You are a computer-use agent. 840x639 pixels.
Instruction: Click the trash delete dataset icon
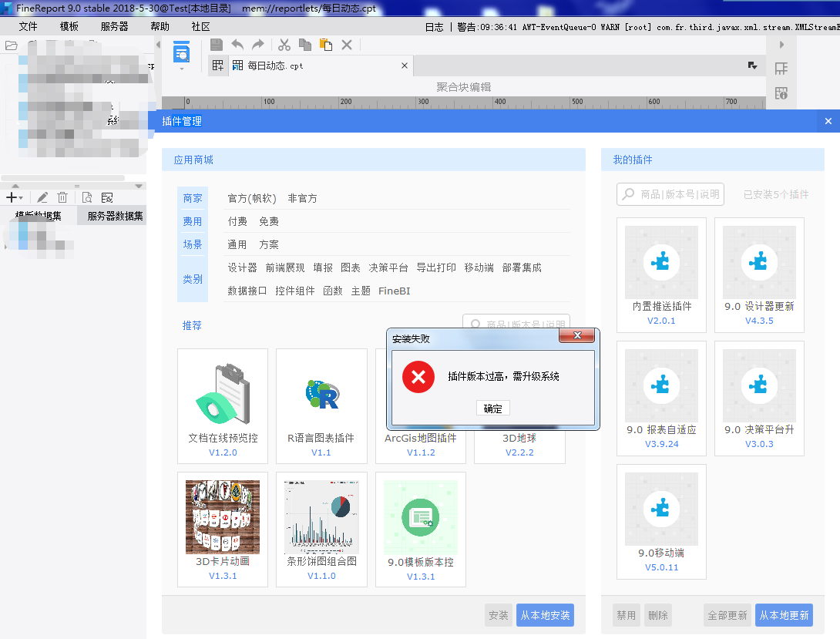(x=62, y=197)
